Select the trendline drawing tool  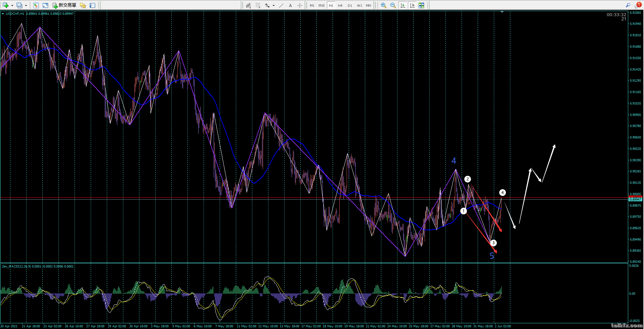tap(281, 5)
